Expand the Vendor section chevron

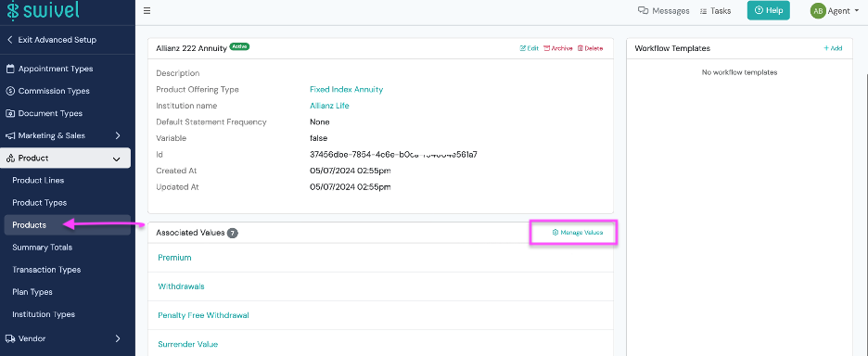click(x=118, y=338)
